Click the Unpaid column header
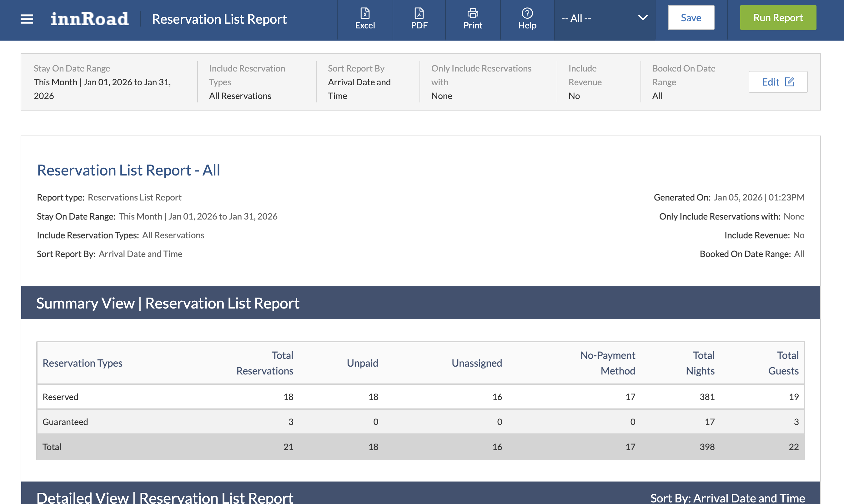 click(x=362, y=363)
